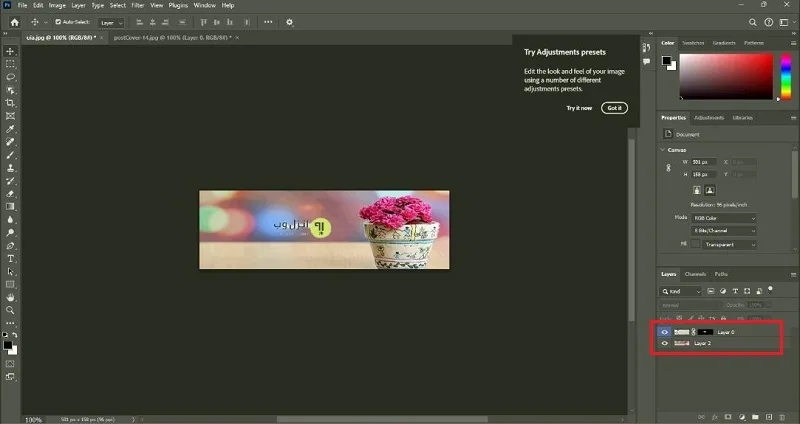Image resolution: width=800 pixels, height=424 pixels.
Task: Open the layer filter Kind dropdown
Action: point(681,291)
